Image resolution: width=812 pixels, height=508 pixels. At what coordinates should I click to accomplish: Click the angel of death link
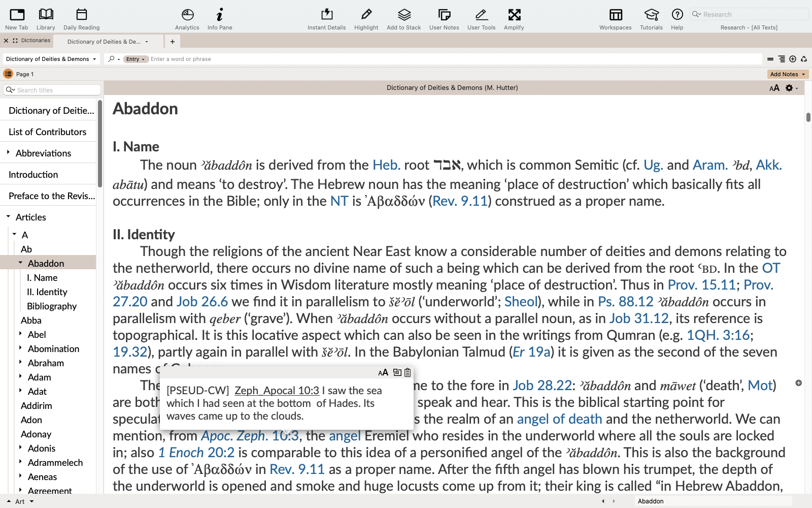[x=559, y=419]
